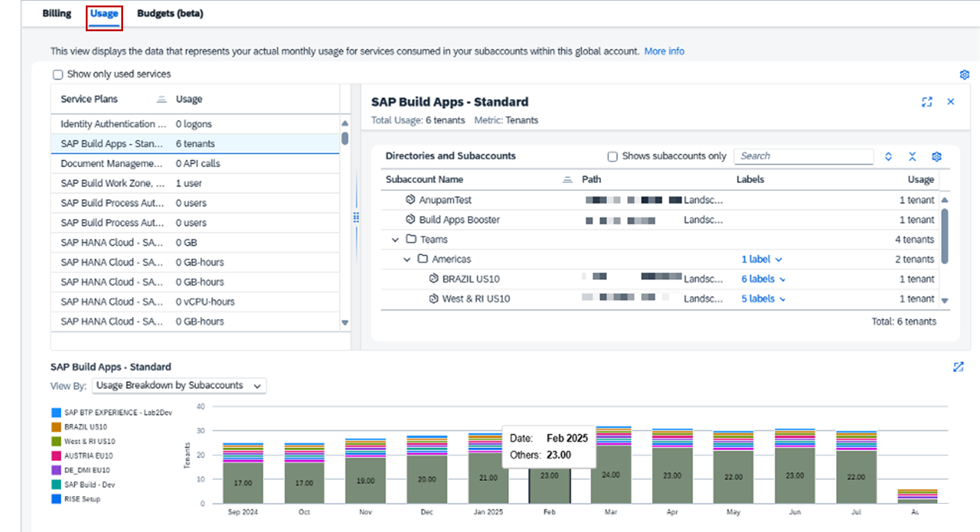The height and width of the screenshot is (532, 980).
Task: Click sort icon beside Subaccount Name header
Action: [x=568, y=179]
